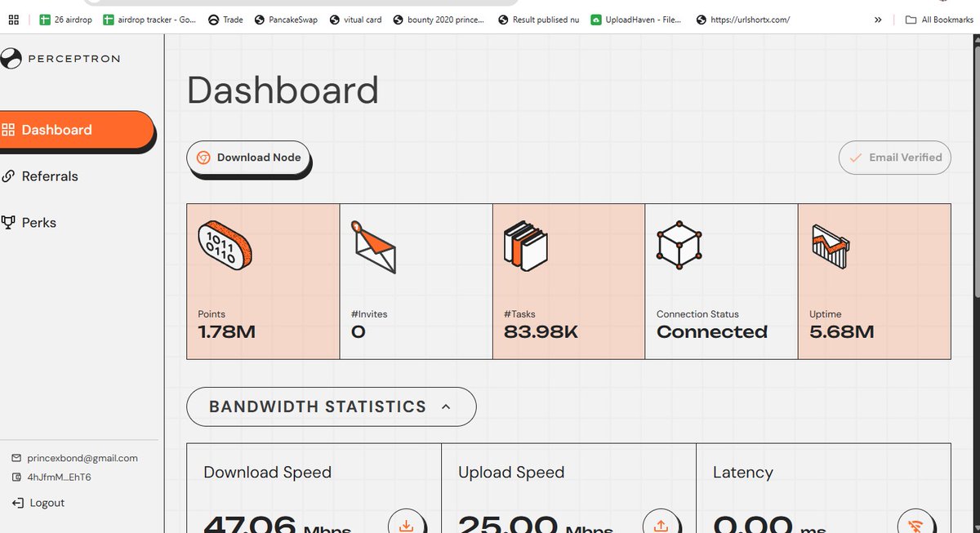This screenshot has width=980, height=533.
Task: Click the Chrome icon on Download Node
Action: 203,158
